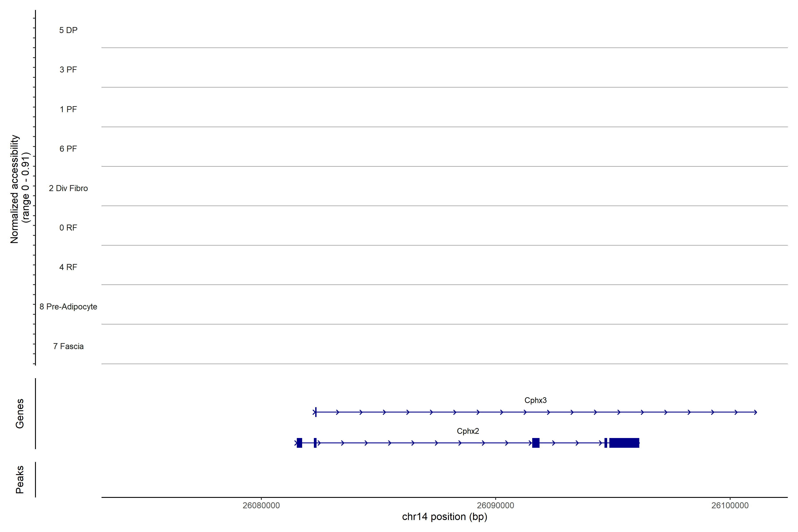The height and width of the screenshot is (532, 798).
Task: Select the 6 PF track label
Action: click(x=68, y=149)
